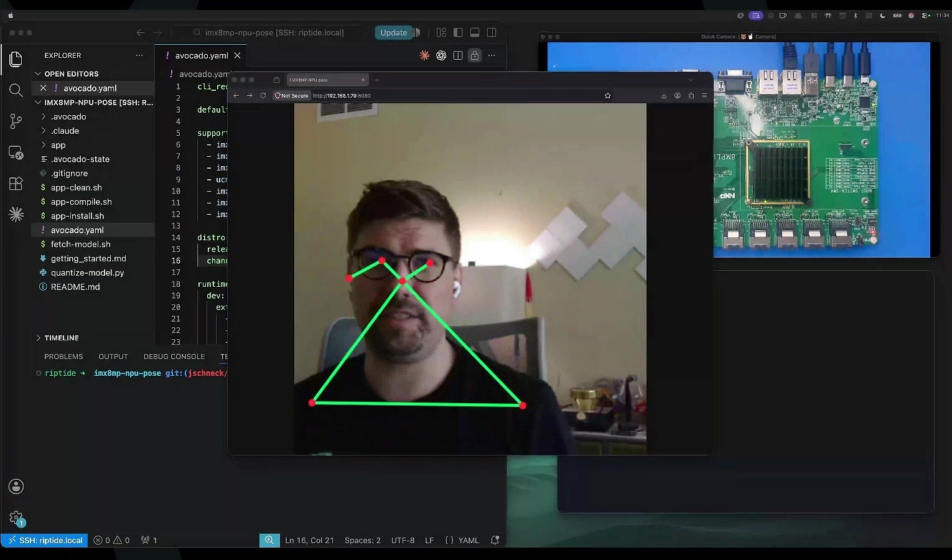Image resolution: width=952 pixels, height=560 pixels.
Task: Open the .gitignore file
Action: click(69, 174)
